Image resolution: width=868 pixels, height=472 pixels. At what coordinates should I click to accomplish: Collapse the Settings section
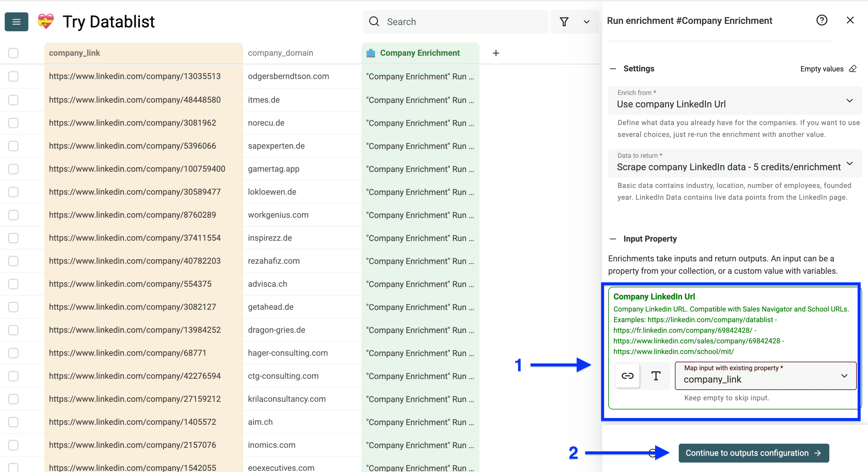pos(613,68)
